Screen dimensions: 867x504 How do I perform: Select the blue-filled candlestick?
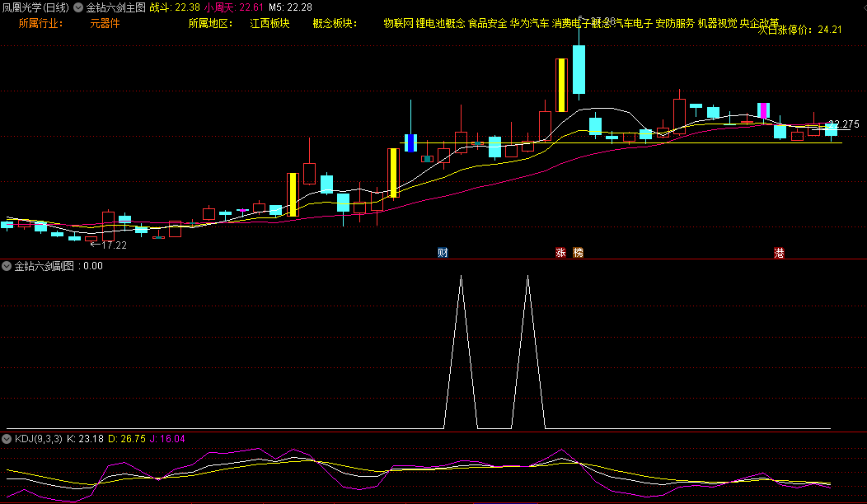pos(410,142)
